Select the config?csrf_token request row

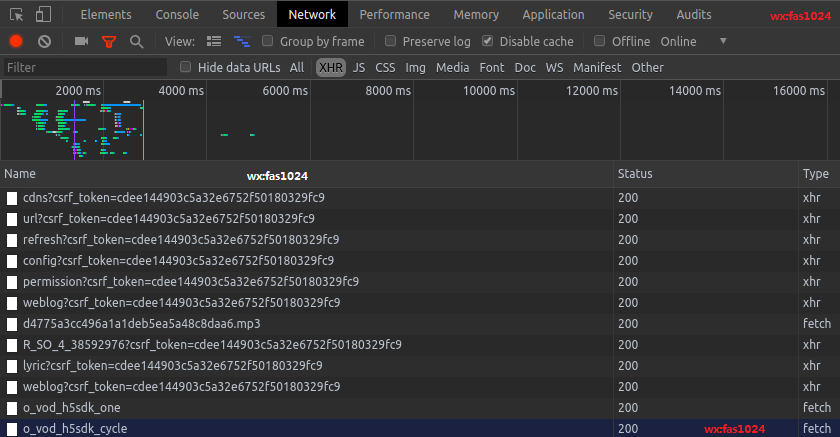tap(420, 261)
